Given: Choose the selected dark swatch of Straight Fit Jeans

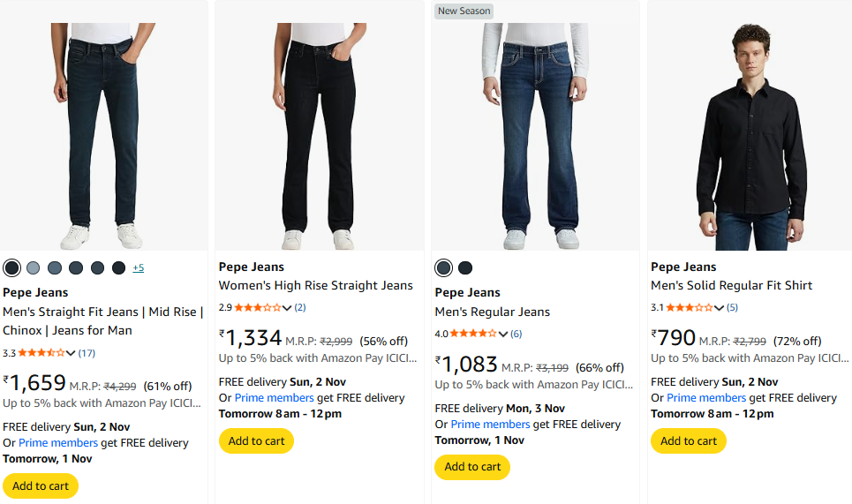Looking at the screenshot, I should tap(11, 267).
